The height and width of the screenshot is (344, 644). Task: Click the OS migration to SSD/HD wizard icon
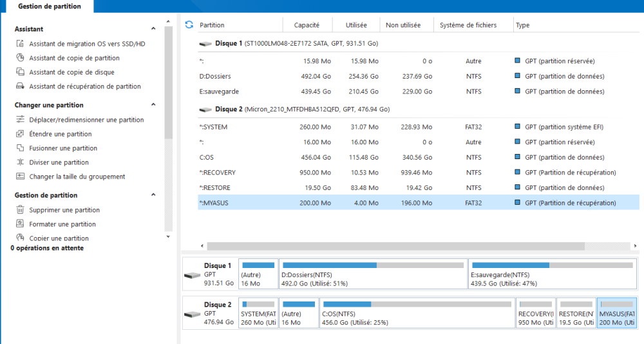coord(20,44)
